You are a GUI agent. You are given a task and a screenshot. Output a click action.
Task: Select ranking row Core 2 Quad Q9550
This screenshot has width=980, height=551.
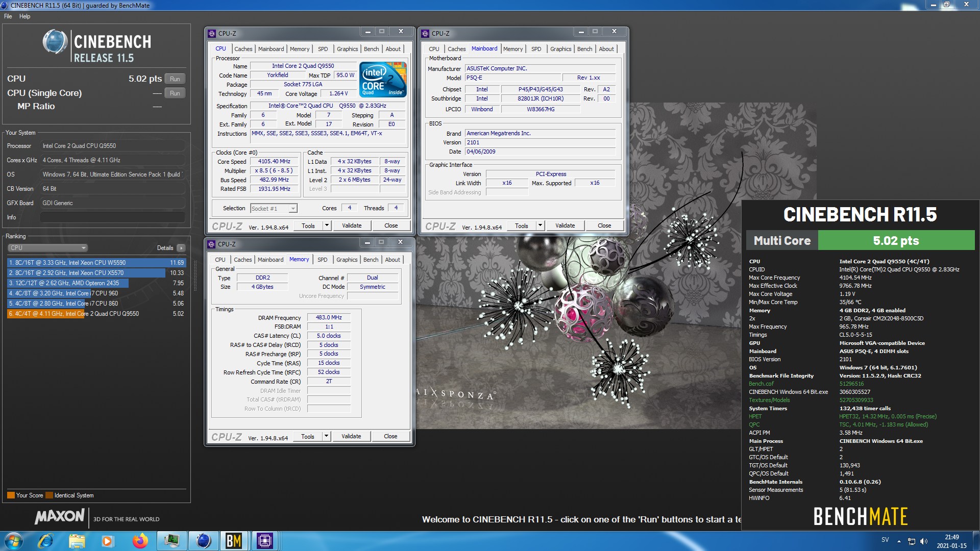click(x=96, y=314)
